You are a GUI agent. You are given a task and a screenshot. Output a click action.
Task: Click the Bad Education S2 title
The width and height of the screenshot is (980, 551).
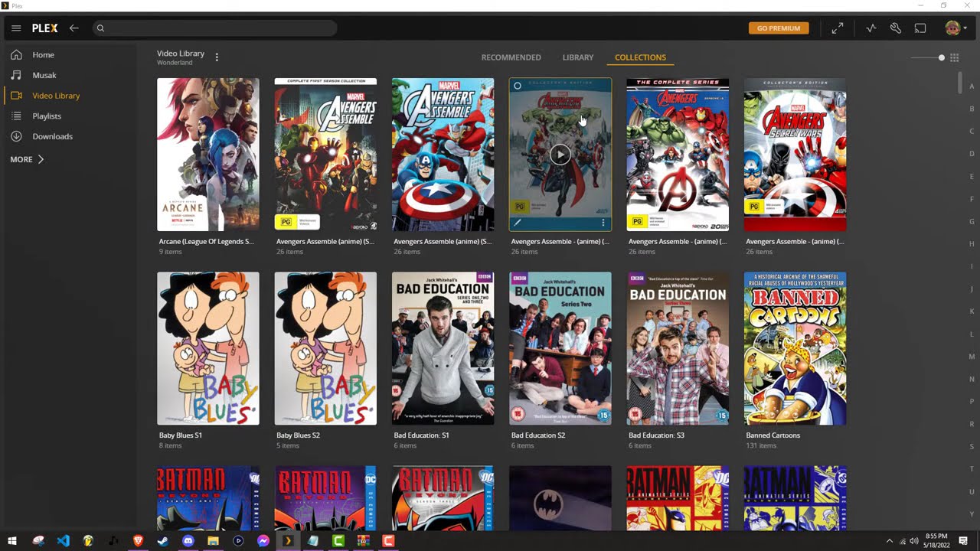pos(538,435)
